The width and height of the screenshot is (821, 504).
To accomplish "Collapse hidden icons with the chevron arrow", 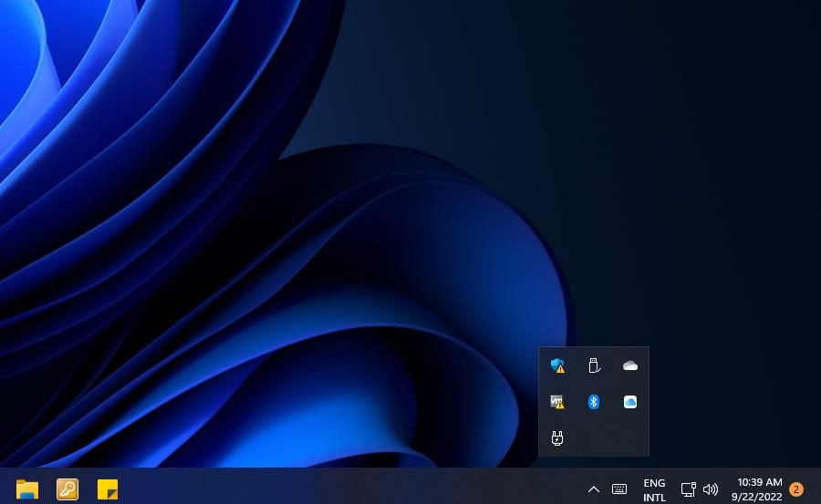I will click(593, 489).
